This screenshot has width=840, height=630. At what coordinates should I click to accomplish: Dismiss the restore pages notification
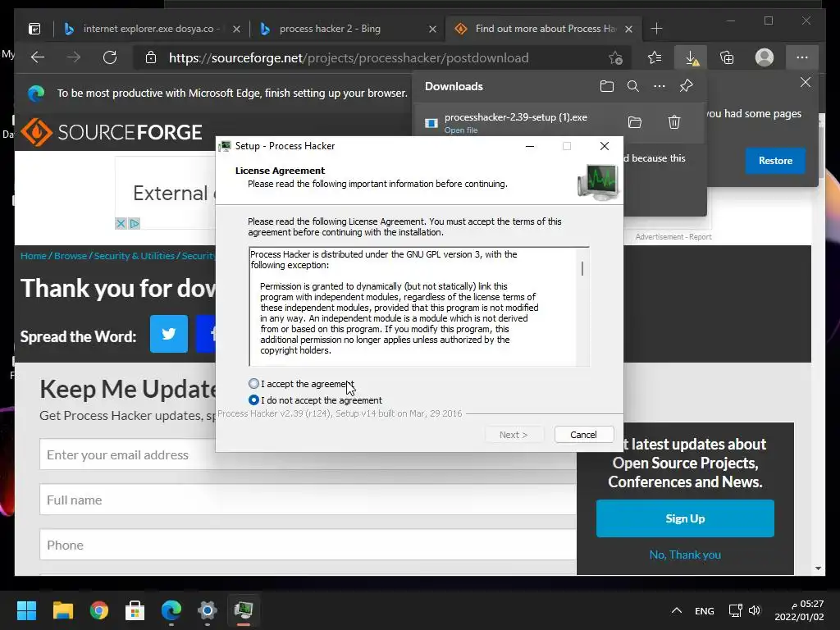click(x=806, y=83)
